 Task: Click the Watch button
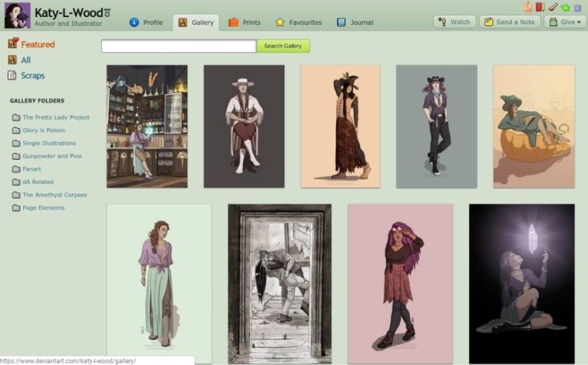(x=454, y=22)
